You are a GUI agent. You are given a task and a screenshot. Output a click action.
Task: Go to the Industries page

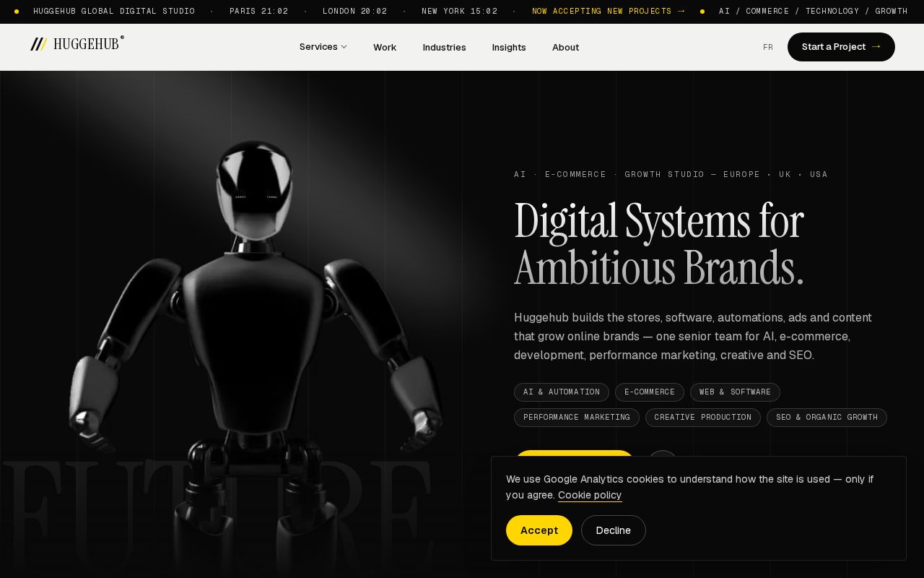click(445, 47)
